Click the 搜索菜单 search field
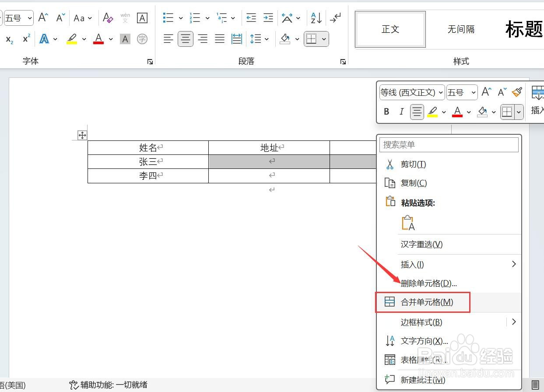 click(449, 144)
